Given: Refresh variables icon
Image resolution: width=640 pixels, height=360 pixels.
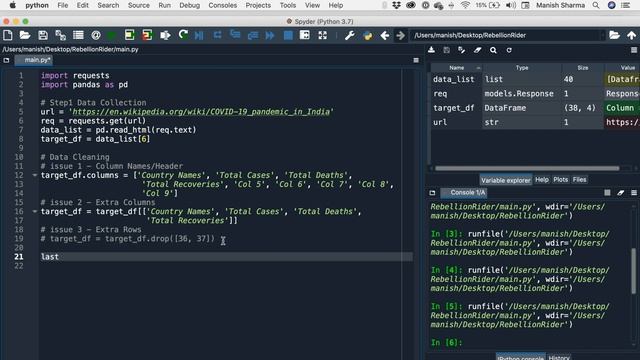Looking at the screenshot, I should (x=509, y=50).
